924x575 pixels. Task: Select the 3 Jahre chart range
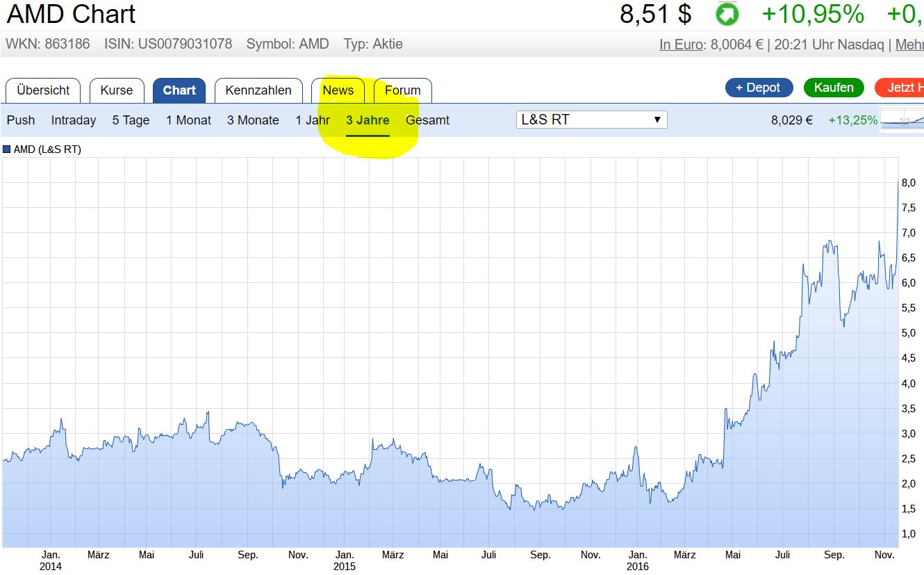click(x=368, y=120)
